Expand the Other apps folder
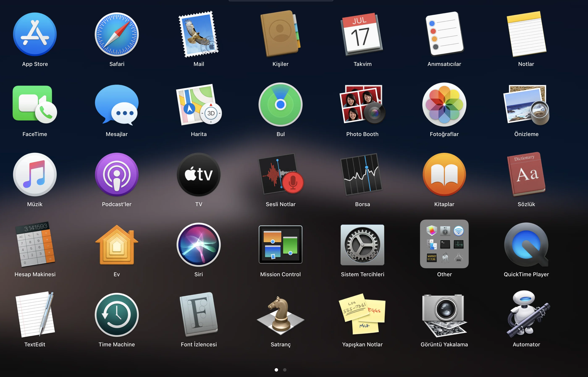Screen dimensions: 588x377 point(444,244)
